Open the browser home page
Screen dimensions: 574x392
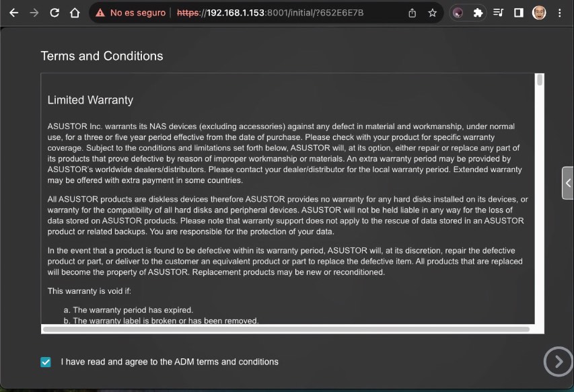click(x=75, y=13)
